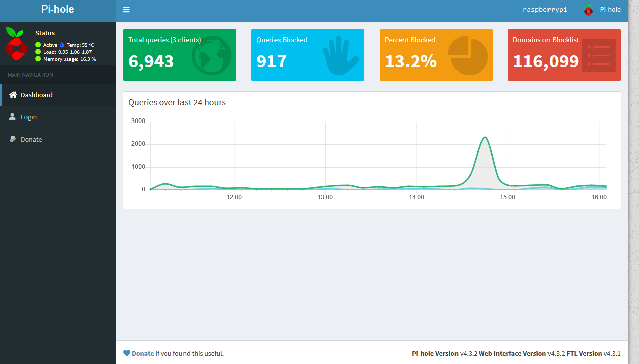Click the green Active status indicator dot
This screenshot has height=364, width=639.
(x=38, y=45)
